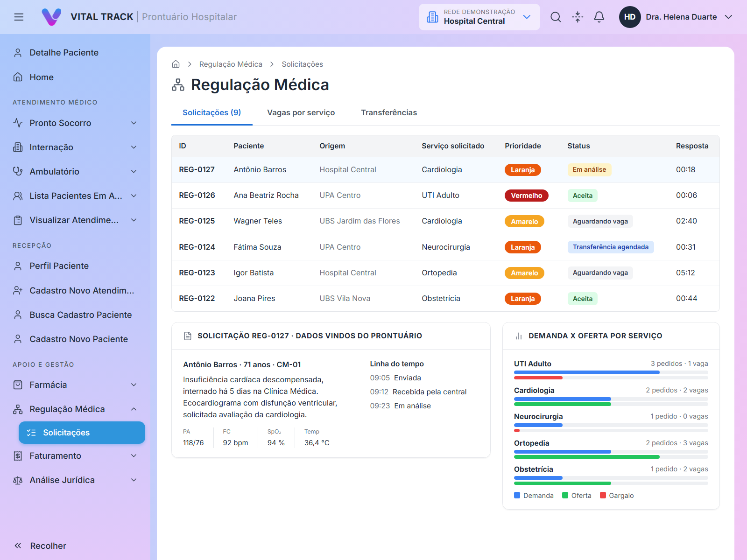This screenshot has width=747, height=560.
Task: Open the Dra. Helena Duarte user menu chevron
Action: [x=728, y=17]
